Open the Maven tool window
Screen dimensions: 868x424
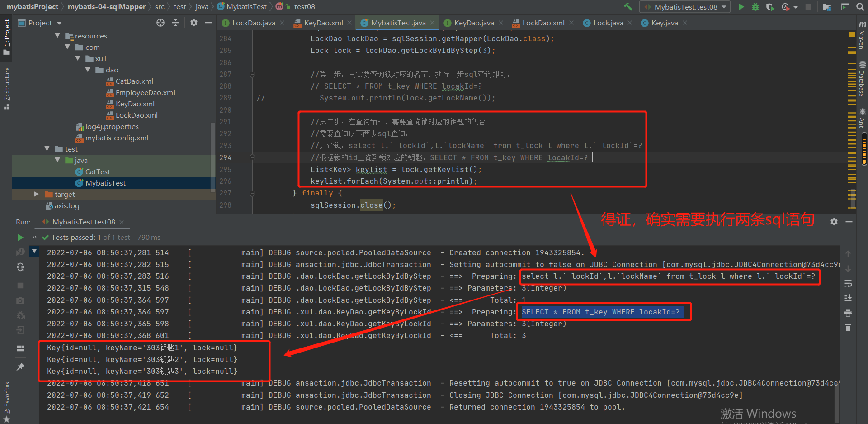pos(862,34)
